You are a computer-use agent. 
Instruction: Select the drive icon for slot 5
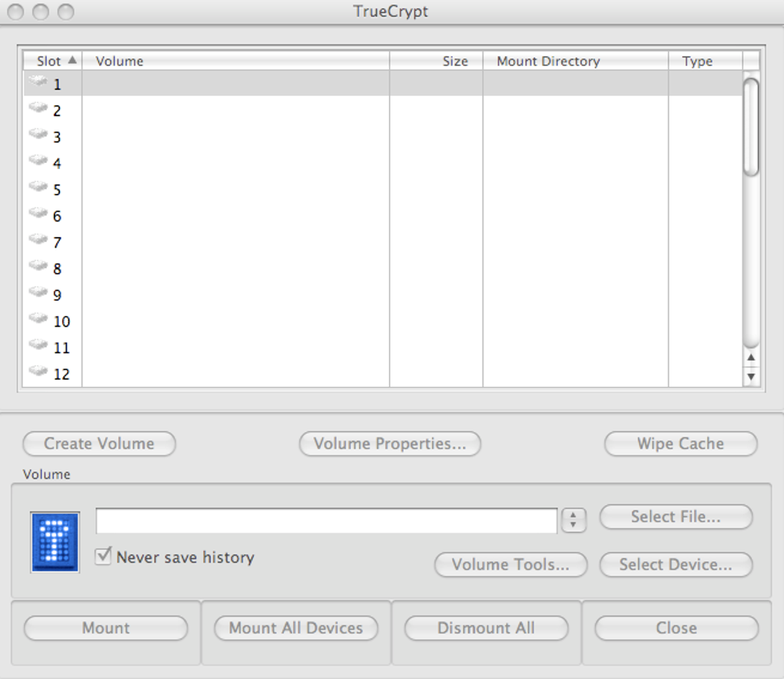pos(38,187)
